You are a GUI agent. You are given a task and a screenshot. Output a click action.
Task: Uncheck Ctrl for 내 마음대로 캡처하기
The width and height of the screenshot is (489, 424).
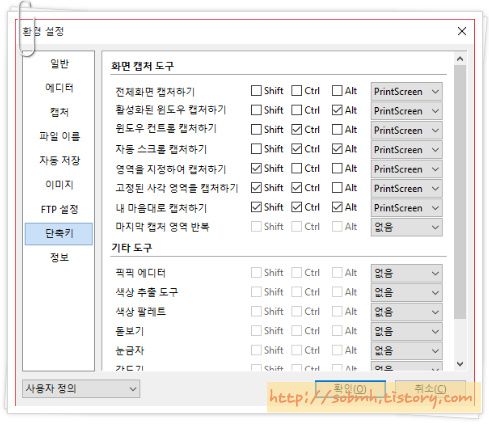click(296, 207)
